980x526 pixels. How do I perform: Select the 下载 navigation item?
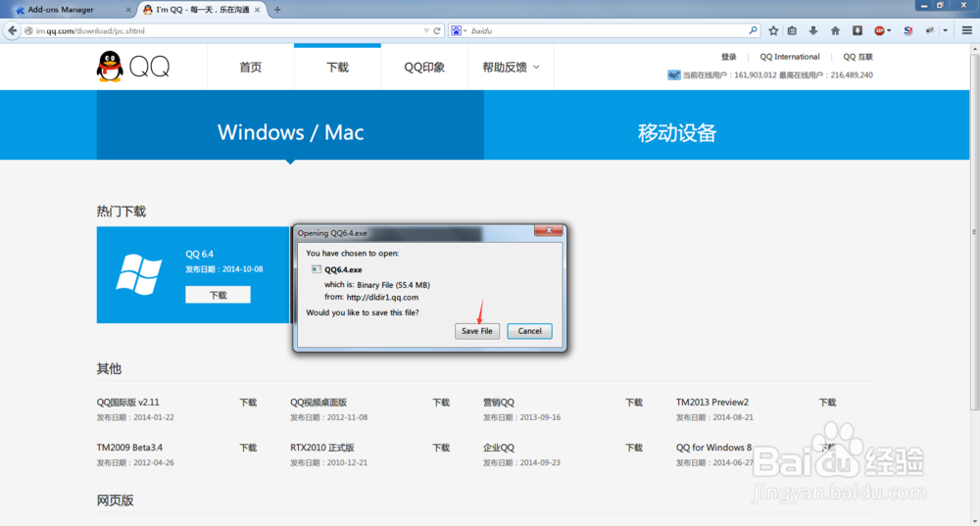click(x=337, y=67)
